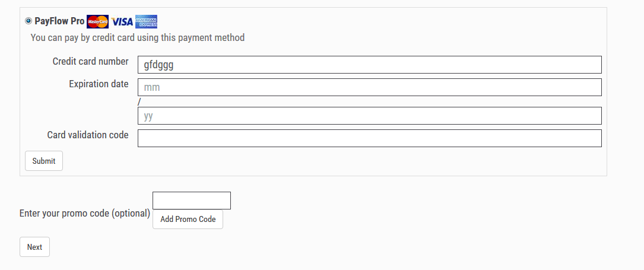Click the MasterCard logo icon
The width and height of the screenshot is (644, 270).
pos(97,22)
